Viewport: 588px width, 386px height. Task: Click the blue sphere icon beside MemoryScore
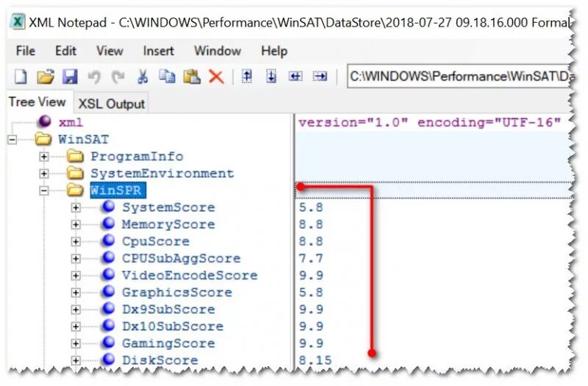[x=108, y=224]
